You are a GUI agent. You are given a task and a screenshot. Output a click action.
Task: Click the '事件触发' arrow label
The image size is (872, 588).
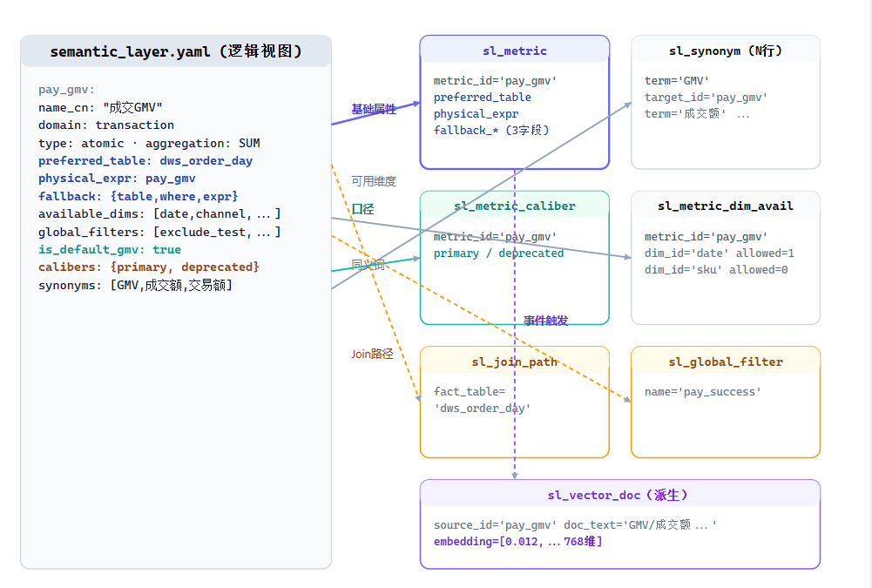[545, 321]
